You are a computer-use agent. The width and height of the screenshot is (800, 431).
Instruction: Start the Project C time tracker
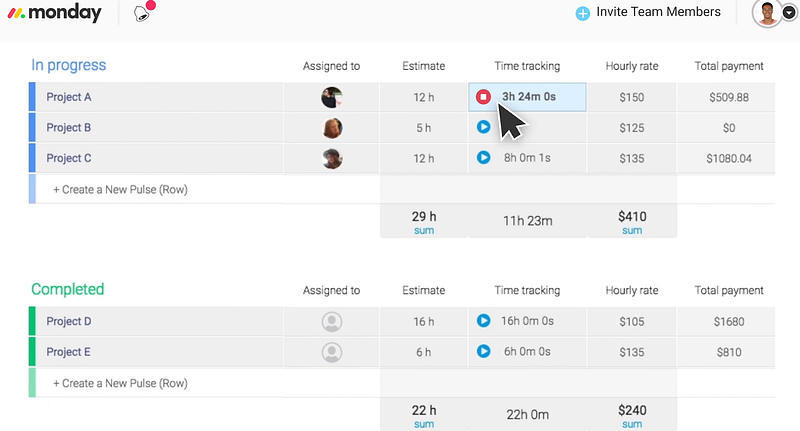click(484, 158)
